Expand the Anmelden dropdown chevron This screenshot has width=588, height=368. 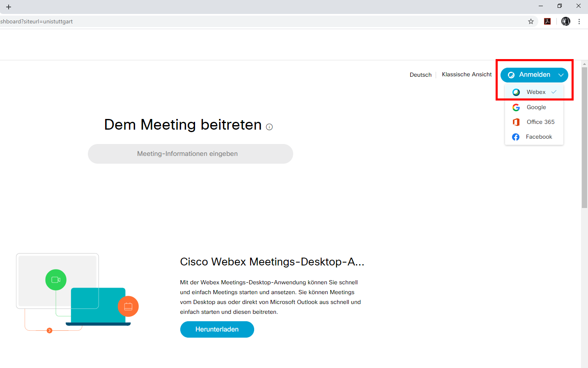coord(561,75)
